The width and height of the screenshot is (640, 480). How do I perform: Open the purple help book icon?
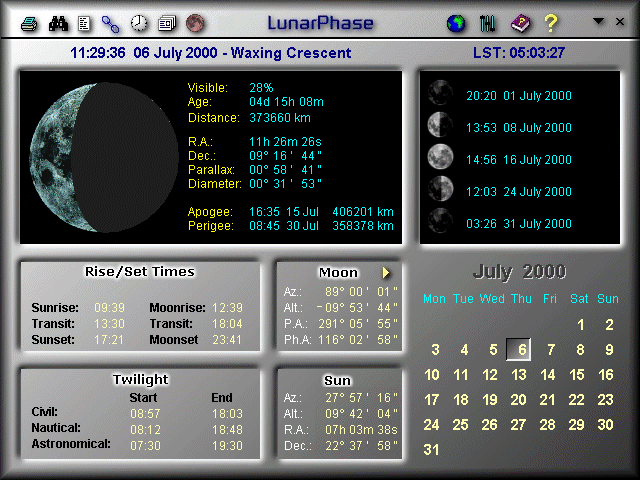tap(520, 23)
